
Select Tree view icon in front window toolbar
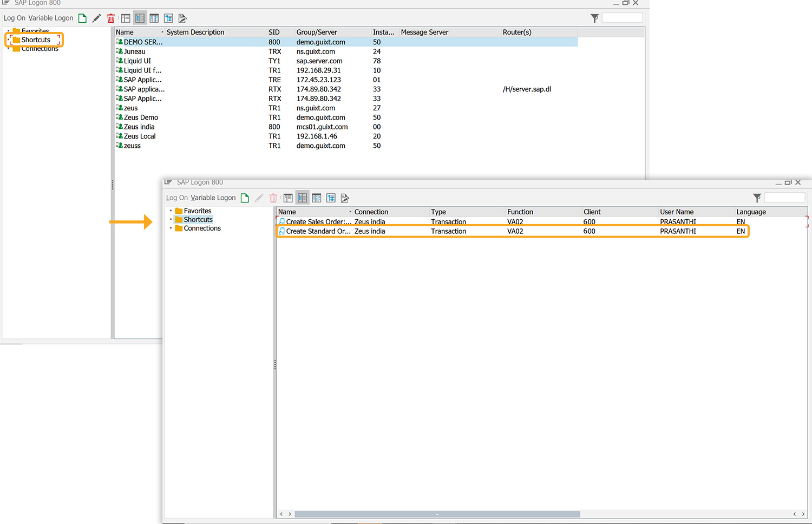tap(331, 198)
